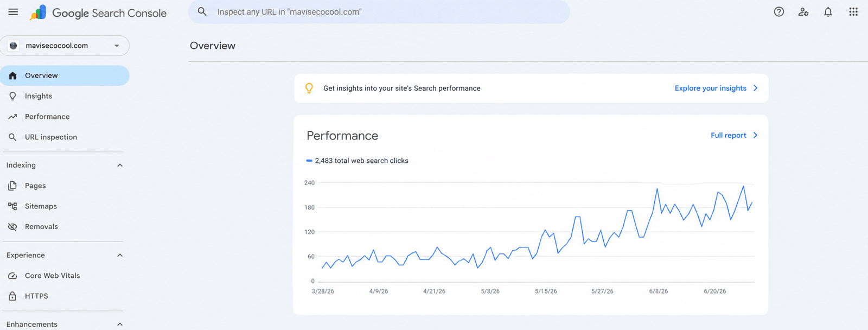Collapse the Enhancements section

[x=120, y=324]
